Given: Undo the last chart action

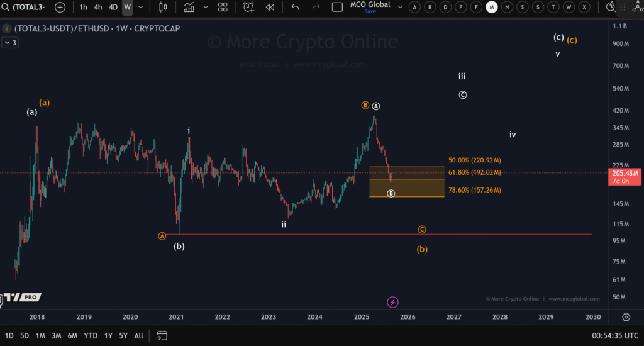Looking at the screenshot, I should click(294, 8).
